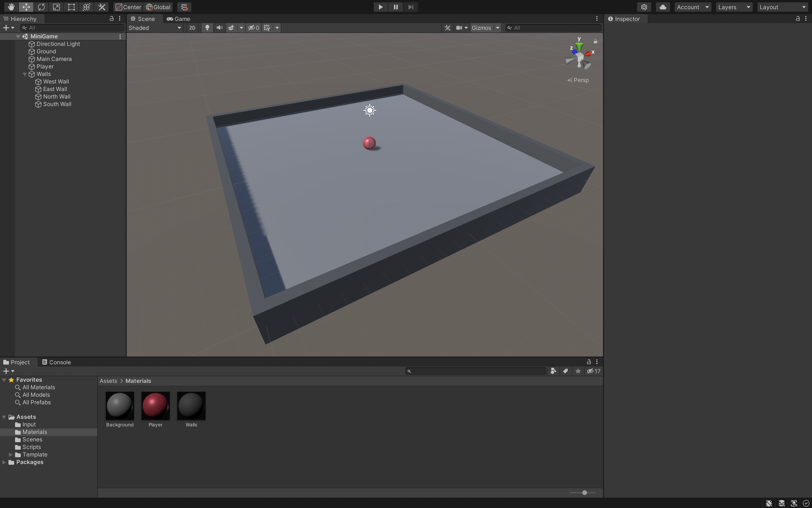Click the MiniGame root object in Hierarchy
This screenshot has width=812, height=508.
(44, 36)
